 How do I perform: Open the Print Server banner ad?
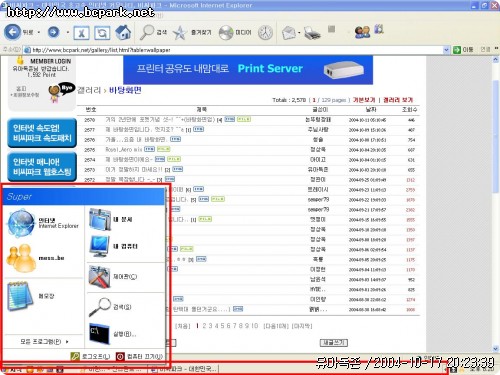tap(248, 70)
